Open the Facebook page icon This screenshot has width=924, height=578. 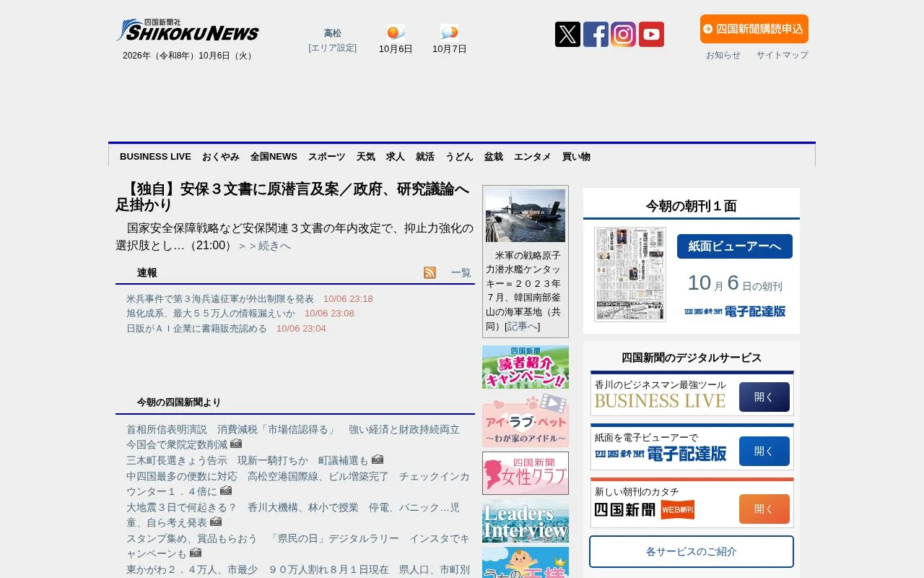(596, 34)
